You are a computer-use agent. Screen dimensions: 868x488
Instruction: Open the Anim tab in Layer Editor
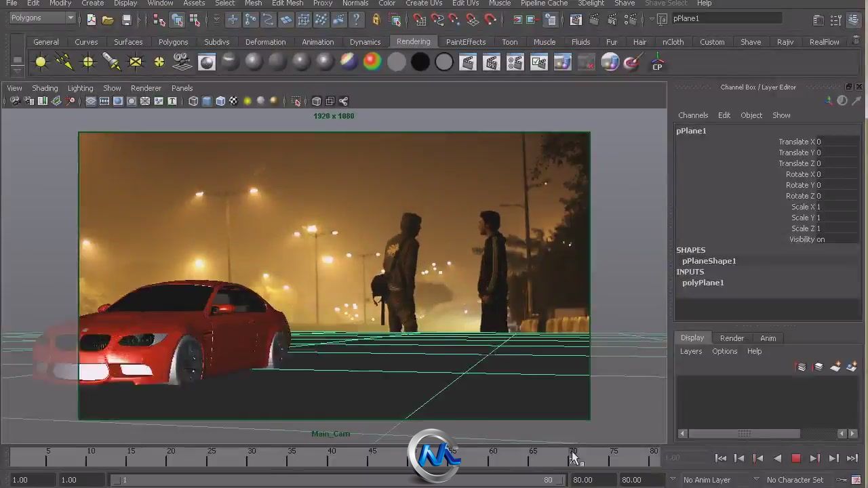point(768,338)
